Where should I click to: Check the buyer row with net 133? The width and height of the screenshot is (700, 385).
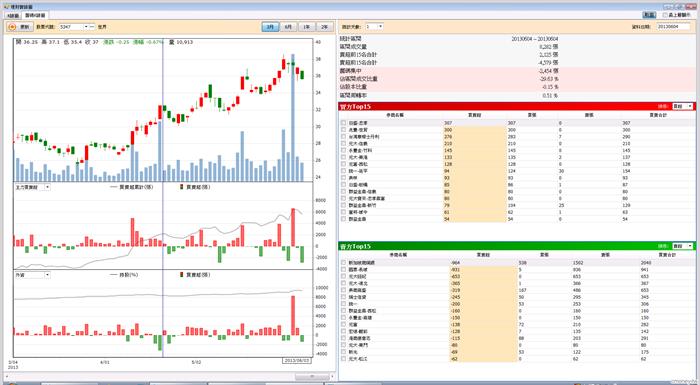343,157
